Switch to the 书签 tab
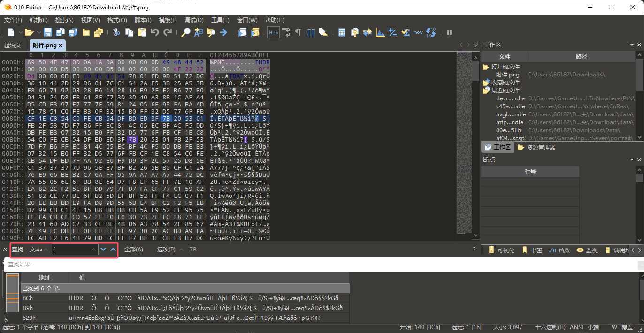 532,250
